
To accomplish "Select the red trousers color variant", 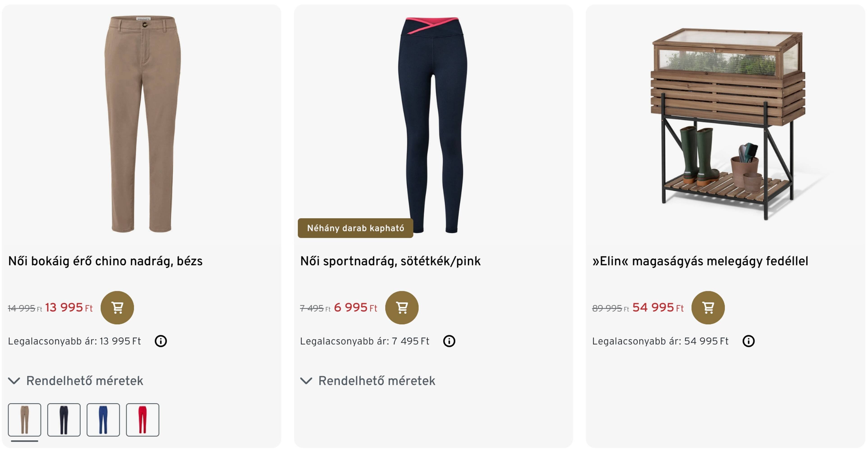I will (143, 420).
